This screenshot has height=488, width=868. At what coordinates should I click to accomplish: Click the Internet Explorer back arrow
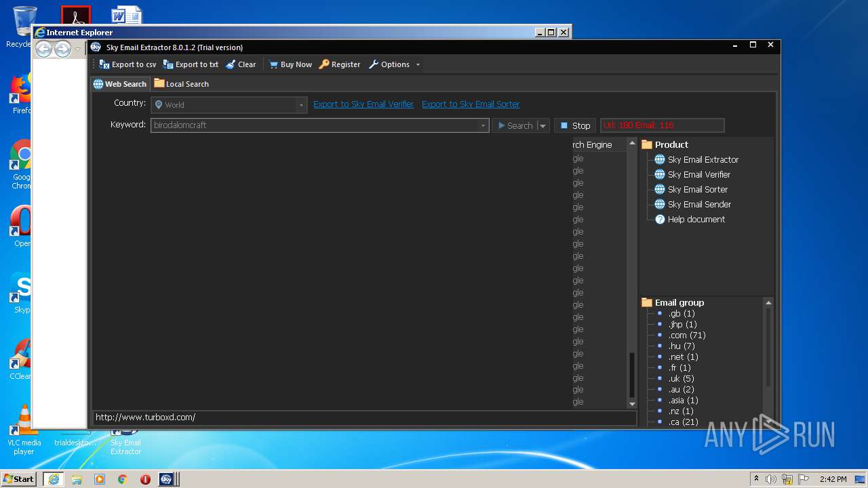click(x=43, y=49)
